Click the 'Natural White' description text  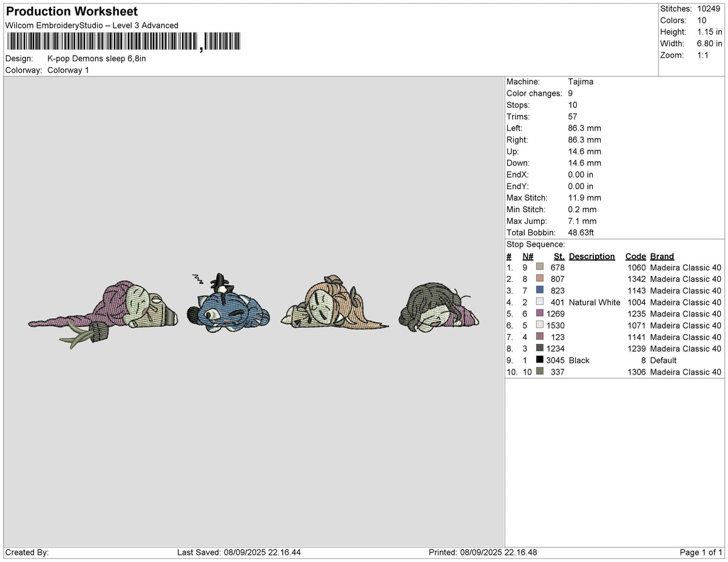pos(595,303)
